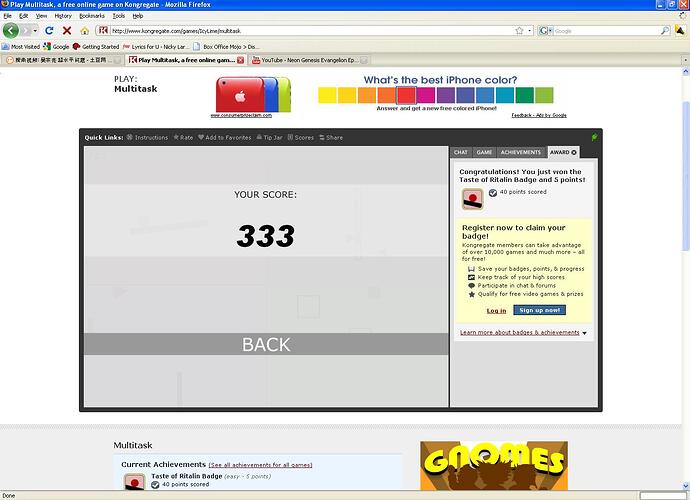This screenshot has height=500, width=690.
Task: Close the Play Multitask tab
Action: 240,60
